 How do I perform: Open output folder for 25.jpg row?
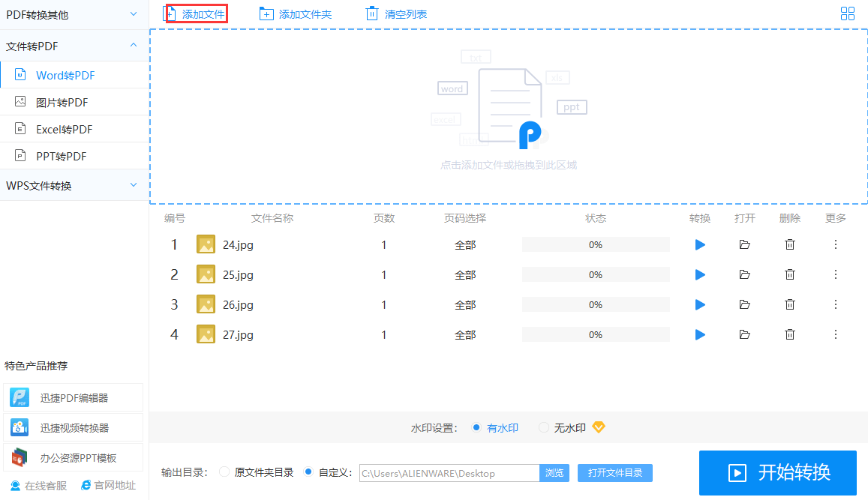click(x=744, y=274)
